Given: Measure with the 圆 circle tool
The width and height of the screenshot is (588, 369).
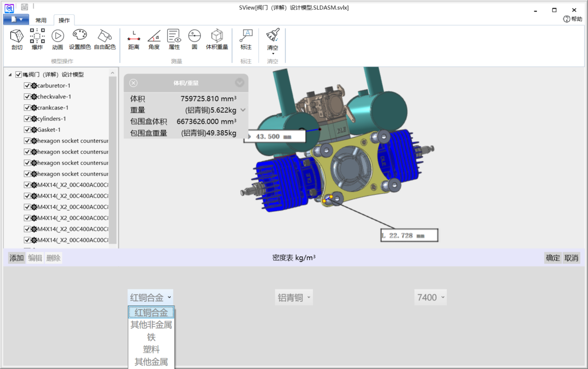Looking at the screenshot, I should click(194, 40).
